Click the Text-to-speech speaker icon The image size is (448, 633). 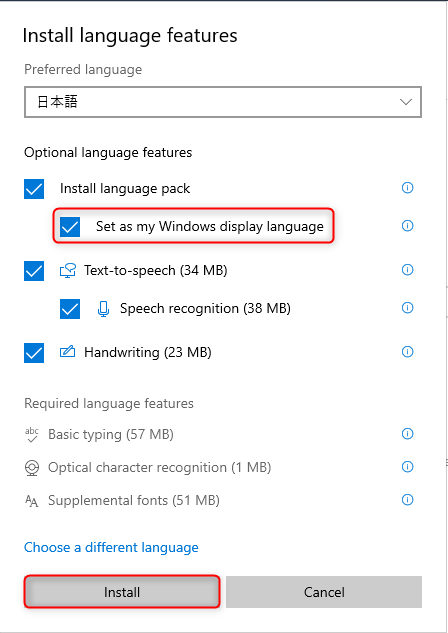coord(68,270)
